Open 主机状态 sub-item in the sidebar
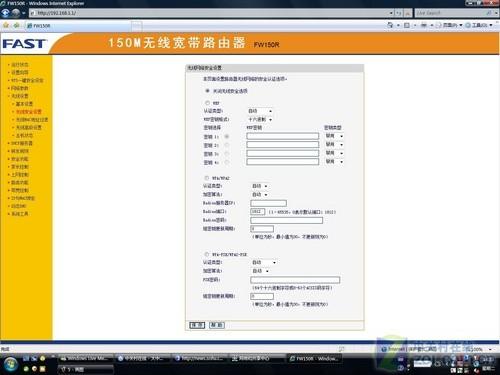Viewport: 500px width, 375px height. coord(24,135)
